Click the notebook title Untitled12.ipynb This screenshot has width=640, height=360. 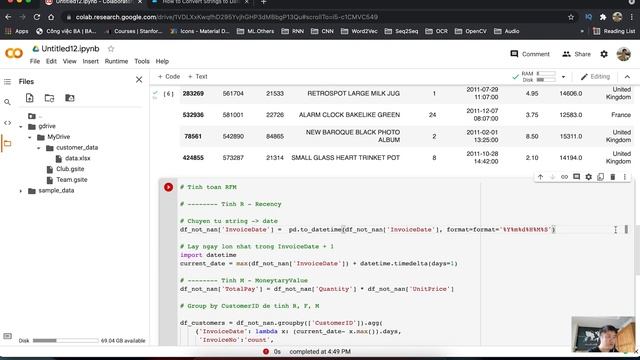tap(70, 49)
